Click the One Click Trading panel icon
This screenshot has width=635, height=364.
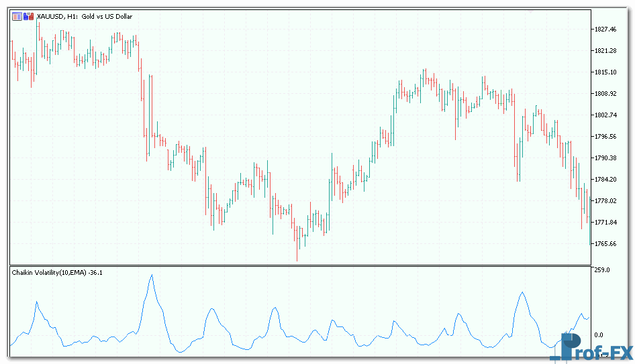(17, 16)
